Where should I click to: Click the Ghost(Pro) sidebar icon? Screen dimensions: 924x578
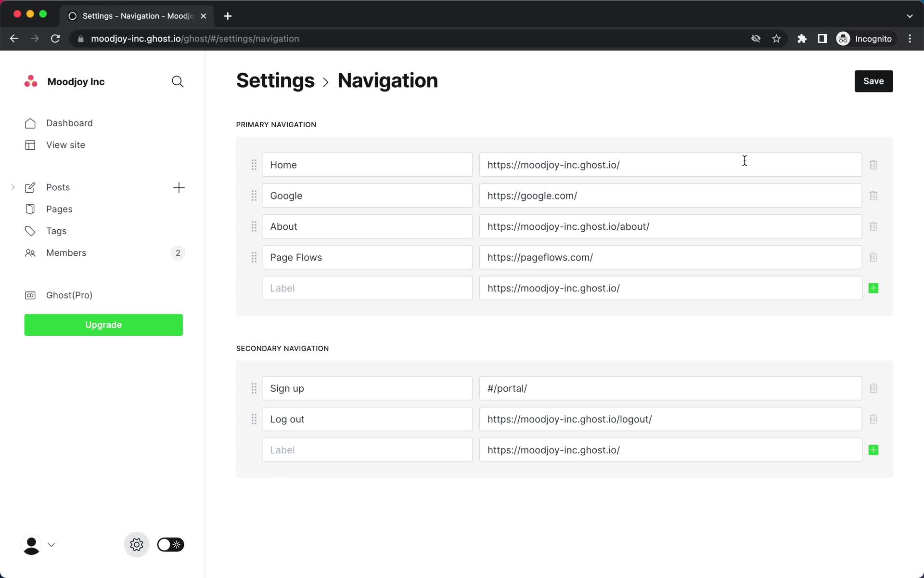29,295
